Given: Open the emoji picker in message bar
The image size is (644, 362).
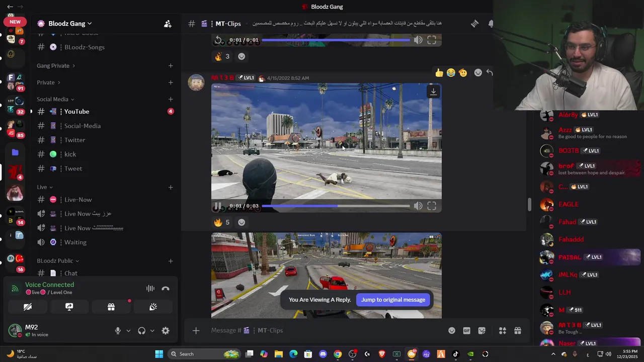Looking at the screenshot, I should tap(452, 330).
